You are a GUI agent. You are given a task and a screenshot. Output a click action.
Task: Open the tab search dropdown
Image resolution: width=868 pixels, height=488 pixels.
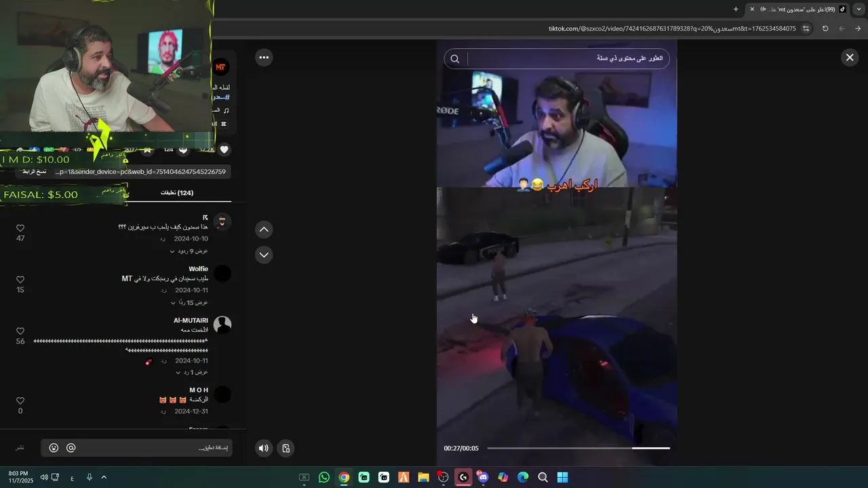coord(859,9)
